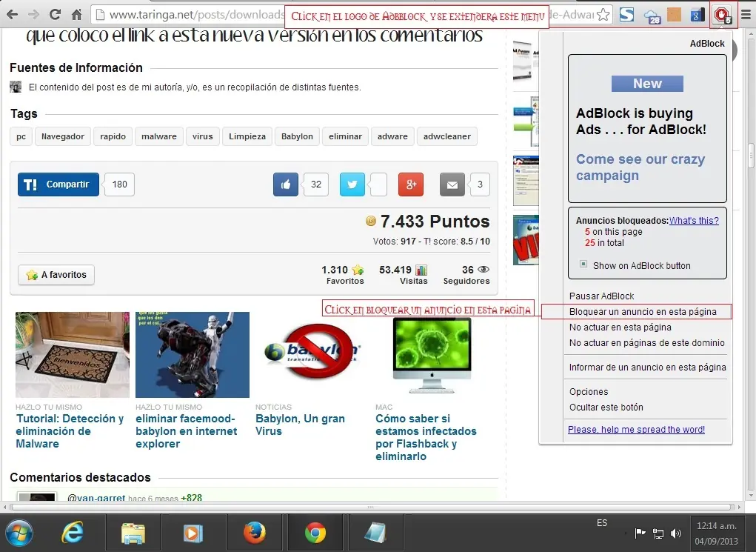Click the T! Compartir button

(58, 184)
